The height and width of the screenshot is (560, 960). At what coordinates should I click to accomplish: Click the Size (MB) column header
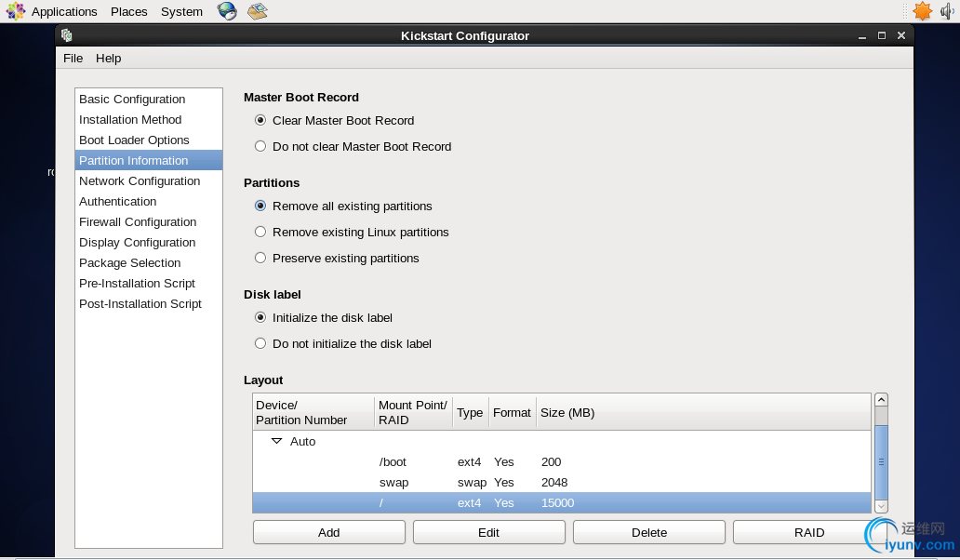[703, 412]
